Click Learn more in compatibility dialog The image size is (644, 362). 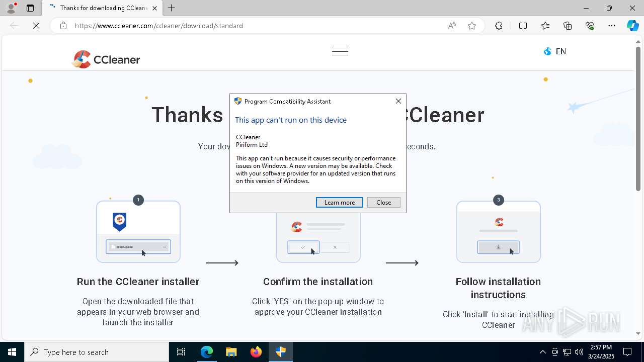pos(340,202)
